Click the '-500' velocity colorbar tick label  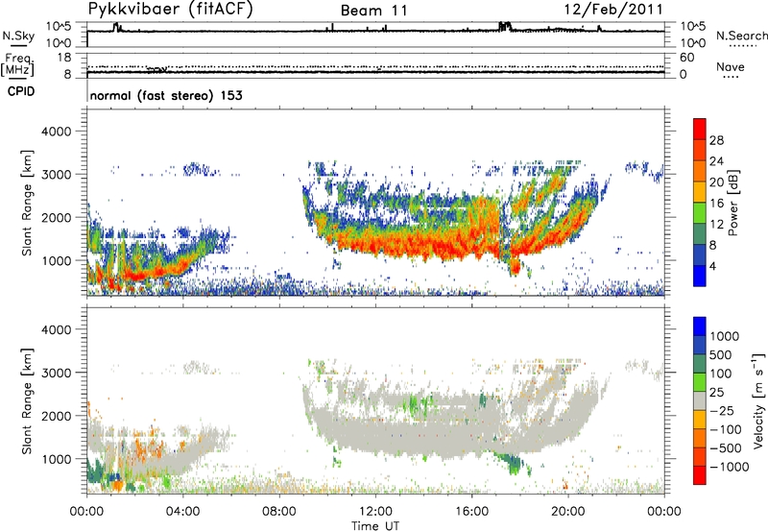tap(726, 447)
